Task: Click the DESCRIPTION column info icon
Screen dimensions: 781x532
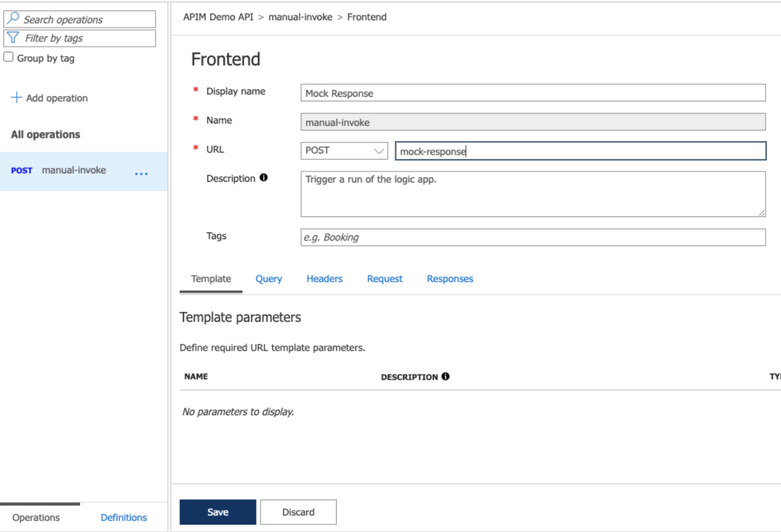Action: coord(445,376)
